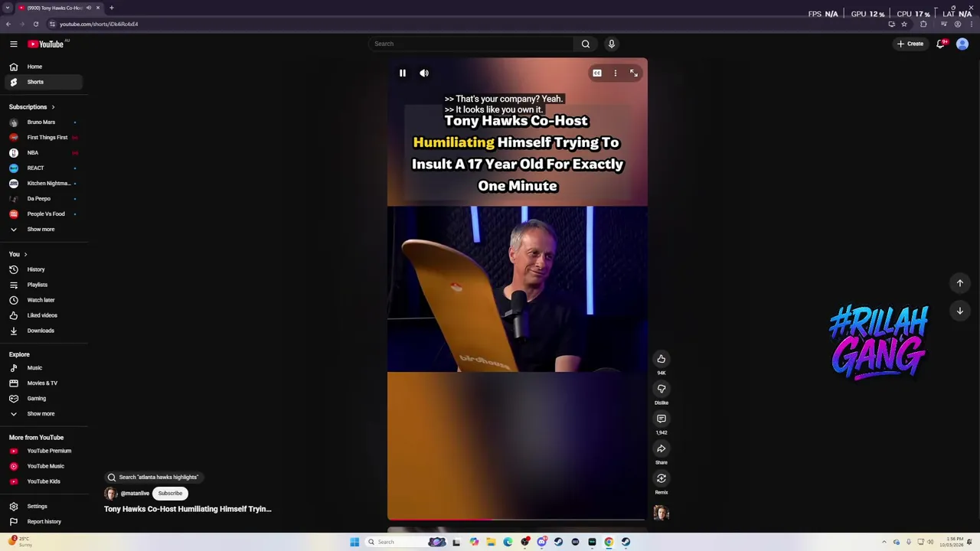The width and height of the screenshot is (980, 551).
Task: Select Shorts in sidebar
Action: [44, 82]
